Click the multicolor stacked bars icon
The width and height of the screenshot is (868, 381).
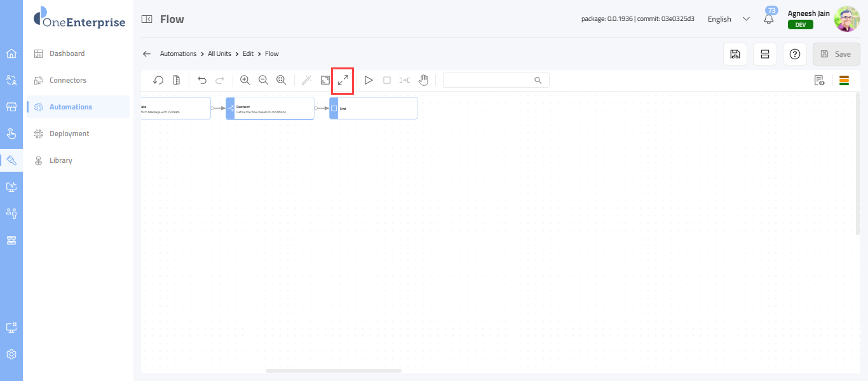pos(844,80)
